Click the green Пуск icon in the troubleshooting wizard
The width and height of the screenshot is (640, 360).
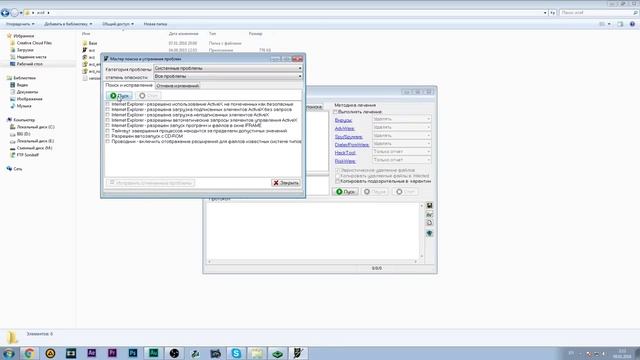click(113, 96)
